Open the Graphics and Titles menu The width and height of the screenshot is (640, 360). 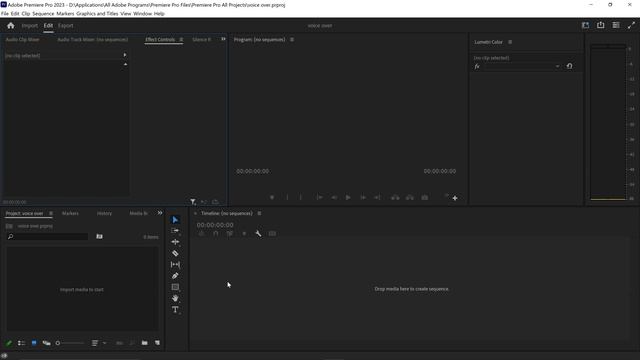pos(97,13)
